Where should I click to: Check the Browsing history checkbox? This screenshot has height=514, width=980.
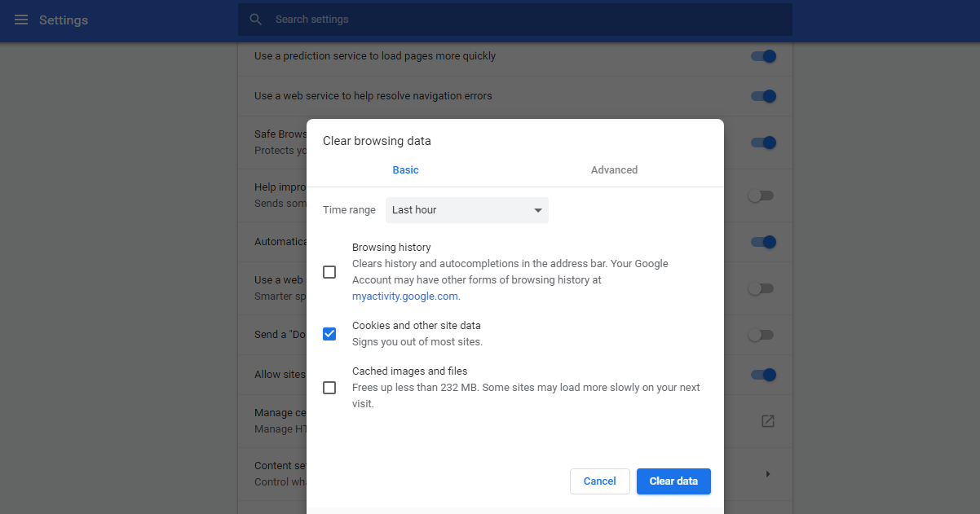pos(329,272)
